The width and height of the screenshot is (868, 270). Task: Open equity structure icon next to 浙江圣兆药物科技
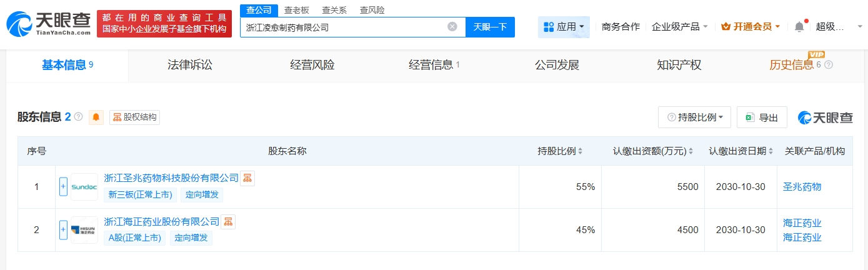point(247,178)
